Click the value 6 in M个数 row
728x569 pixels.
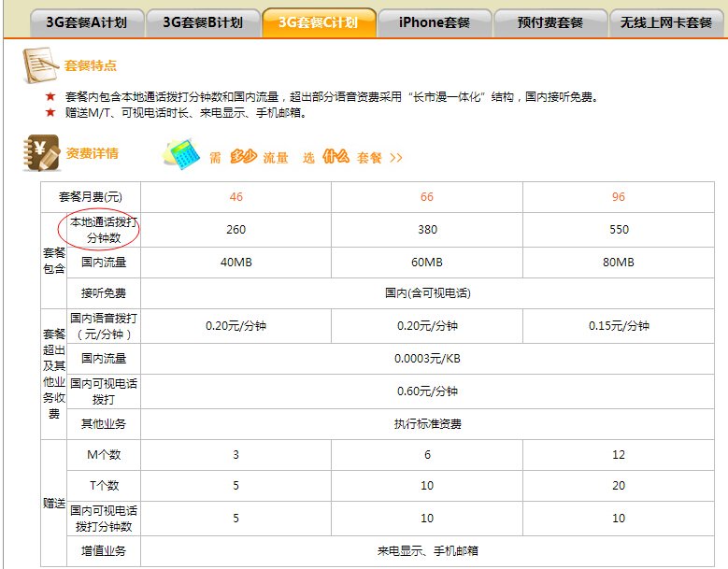pos(427,455)
